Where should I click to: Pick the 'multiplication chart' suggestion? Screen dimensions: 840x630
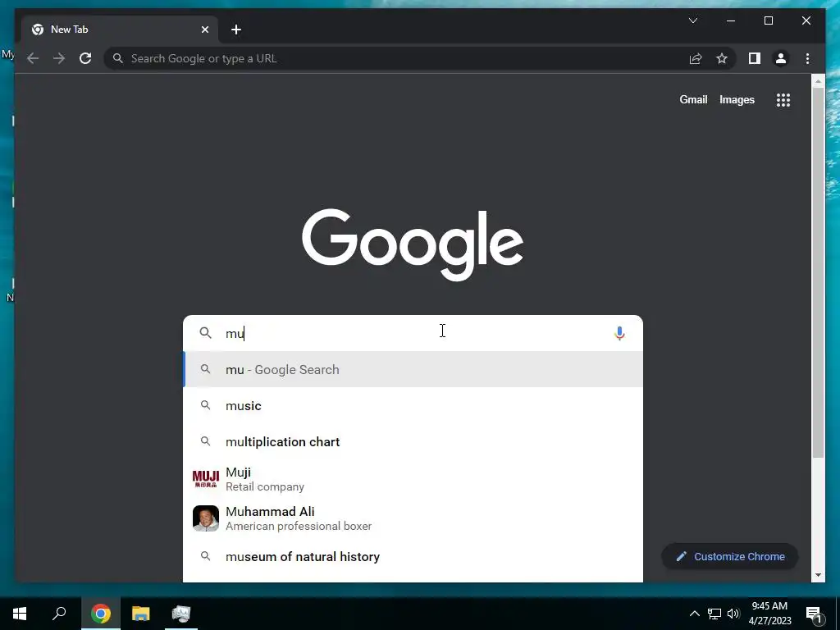413,442
